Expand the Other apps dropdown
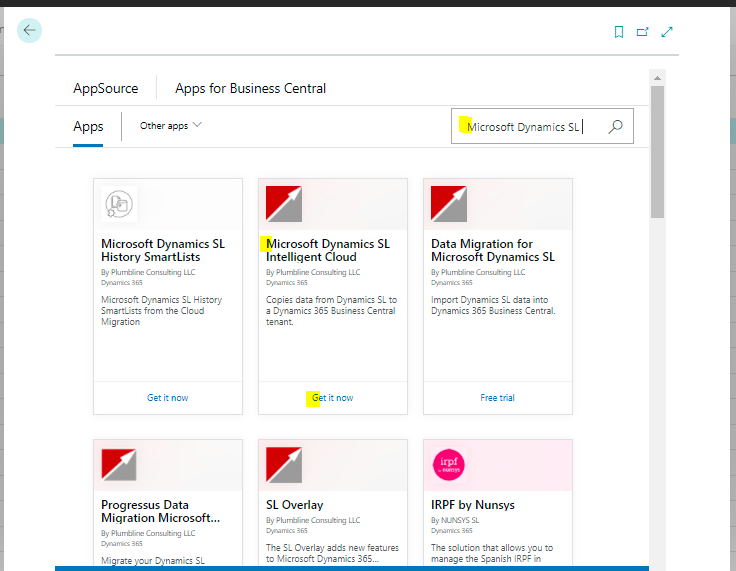Image resolution: width=736 pixels, height=571 pixels. [171, 126]
